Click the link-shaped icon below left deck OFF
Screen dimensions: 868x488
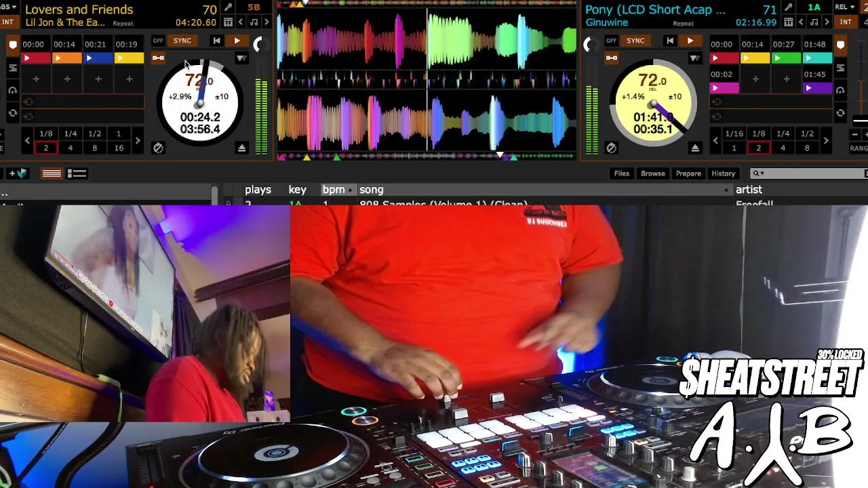[x=158, y=58]
